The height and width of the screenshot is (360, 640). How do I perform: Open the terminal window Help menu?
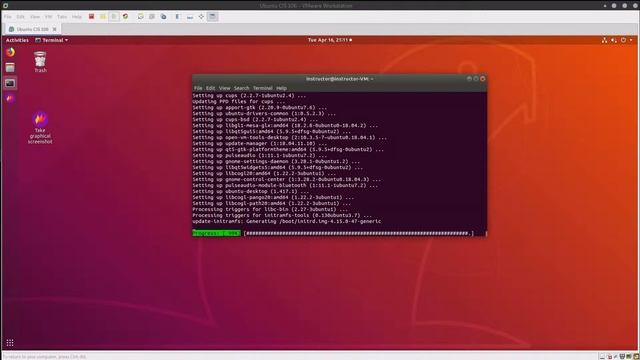tap(281, 88)
